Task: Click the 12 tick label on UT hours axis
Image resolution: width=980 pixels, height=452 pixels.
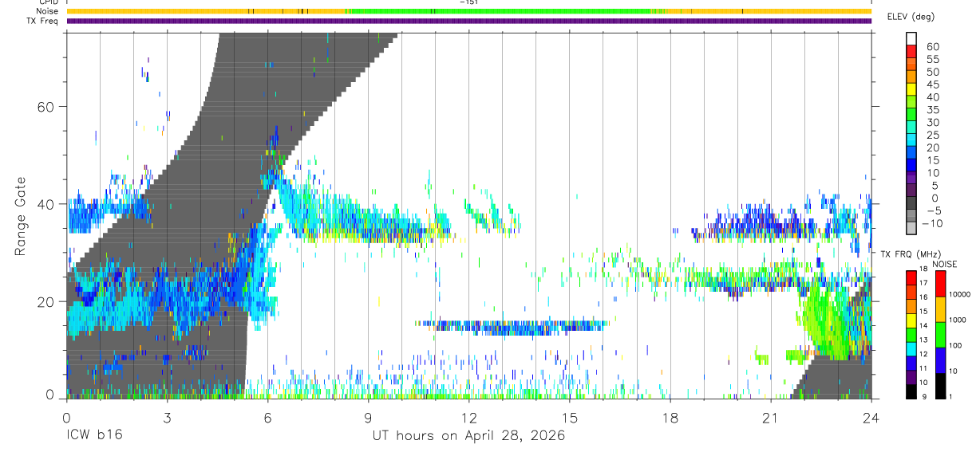Action: click(469, 417)
